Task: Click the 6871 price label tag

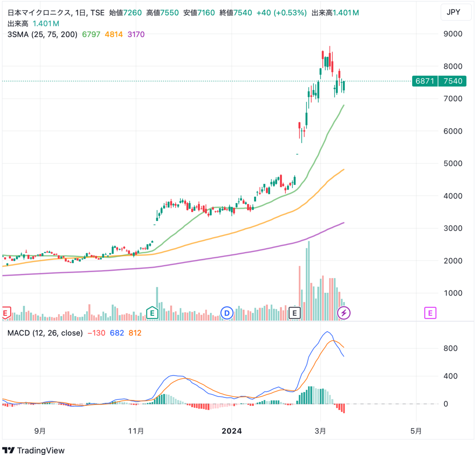Action: 425,81
